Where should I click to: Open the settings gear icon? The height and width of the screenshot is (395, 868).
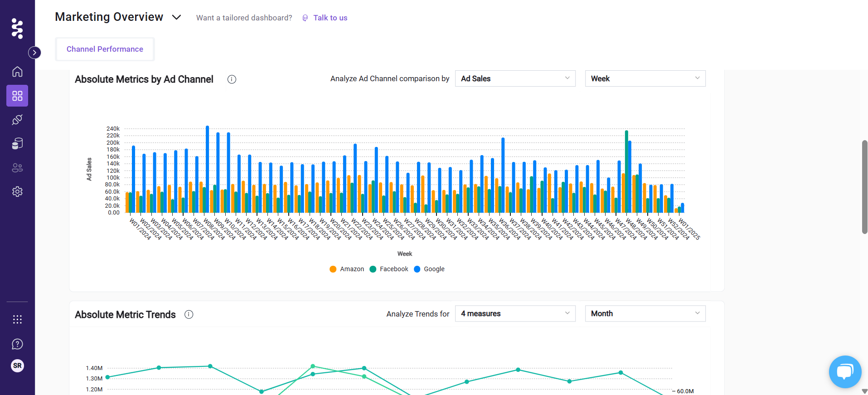[17, 192]
